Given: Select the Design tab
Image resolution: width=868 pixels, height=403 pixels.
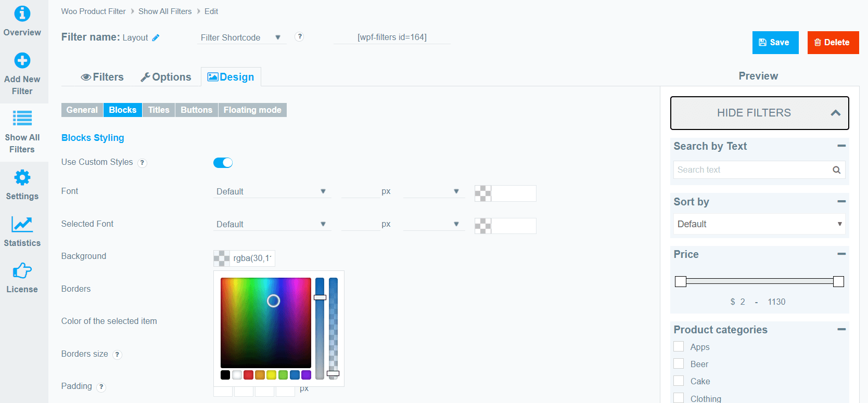Looking at the screenshot, I should tap(231, 77).
